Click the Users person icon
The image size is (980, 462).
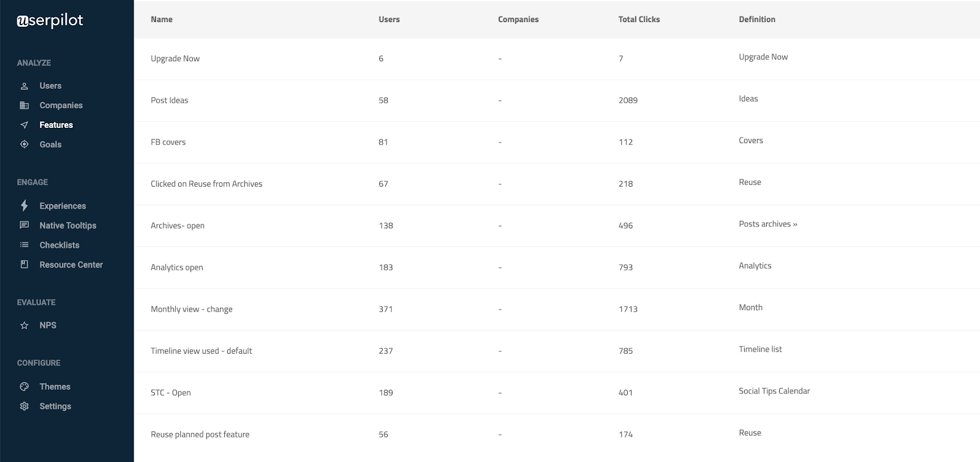(24, 86)
